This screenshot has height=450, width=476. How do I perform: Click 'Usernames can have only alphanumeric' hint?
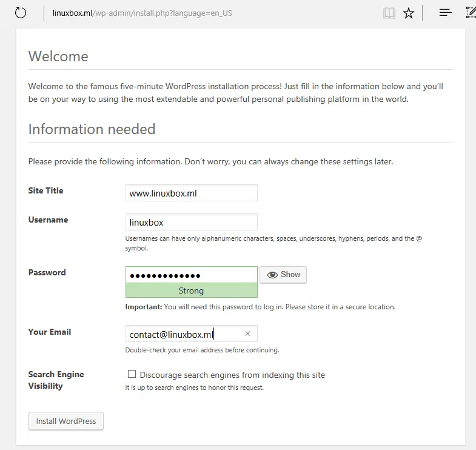coord(274,243)
